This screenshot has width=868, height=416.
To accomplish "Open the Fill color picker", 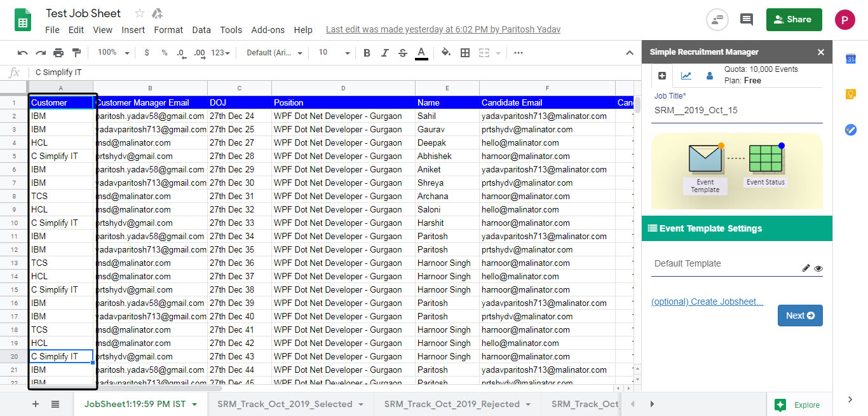I will [x=446, y=53].
